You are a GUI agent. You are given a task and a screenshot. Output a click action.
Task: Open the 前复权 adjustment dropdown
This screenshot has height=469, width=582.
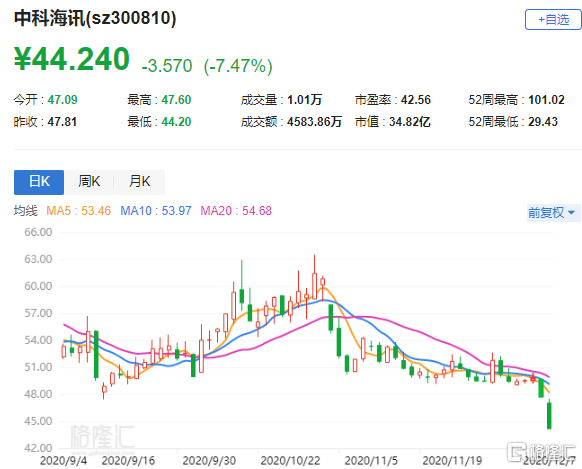[552, 213]
